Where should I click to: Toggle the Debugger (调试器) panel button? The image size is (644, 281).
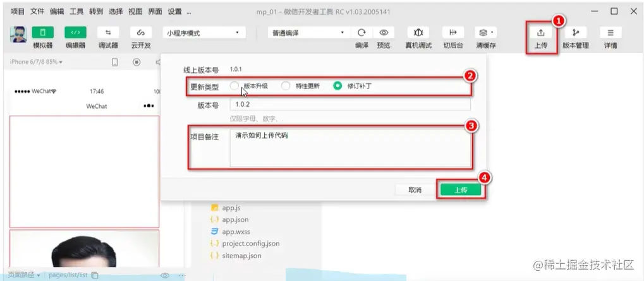tap(108, 32)
